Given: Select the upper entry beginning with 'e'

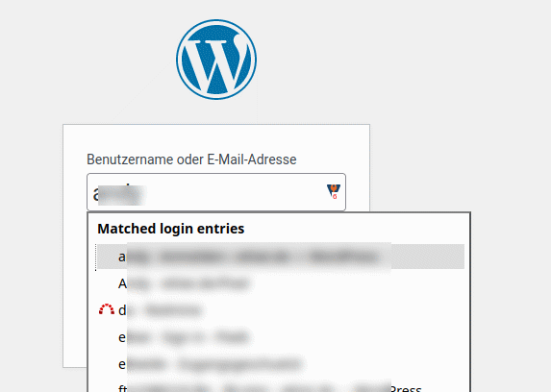Looking at the screenshot, I should [x=281, y=337].
